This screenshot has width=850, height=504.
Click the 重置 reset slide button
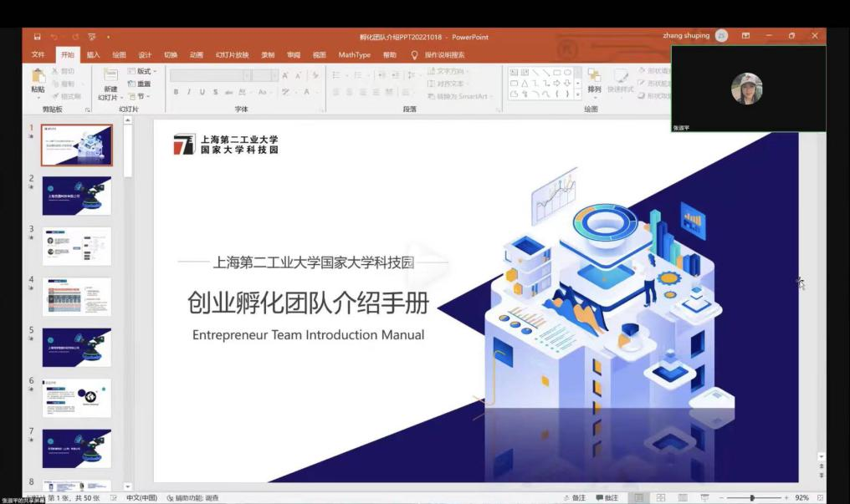(140, 84)
